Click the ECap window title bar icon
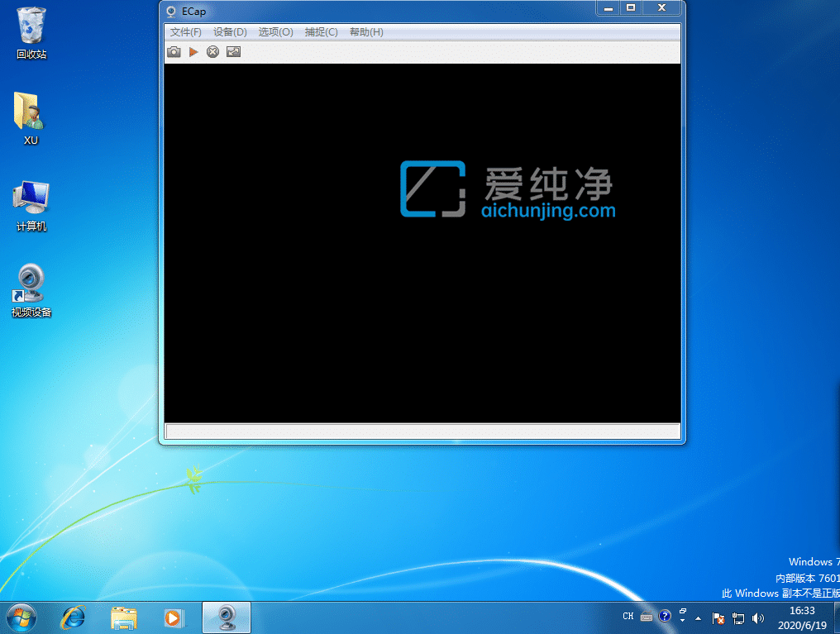Image resolution: width=840 pixels, height=634 pixels. pos(171,12)
